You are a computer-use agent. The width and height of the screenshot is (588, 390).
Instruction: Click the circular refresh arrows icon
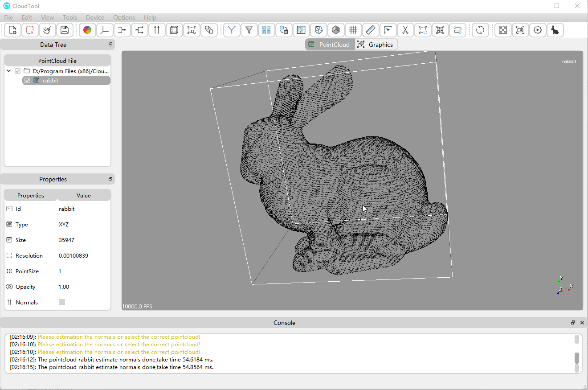pos(480,30)
